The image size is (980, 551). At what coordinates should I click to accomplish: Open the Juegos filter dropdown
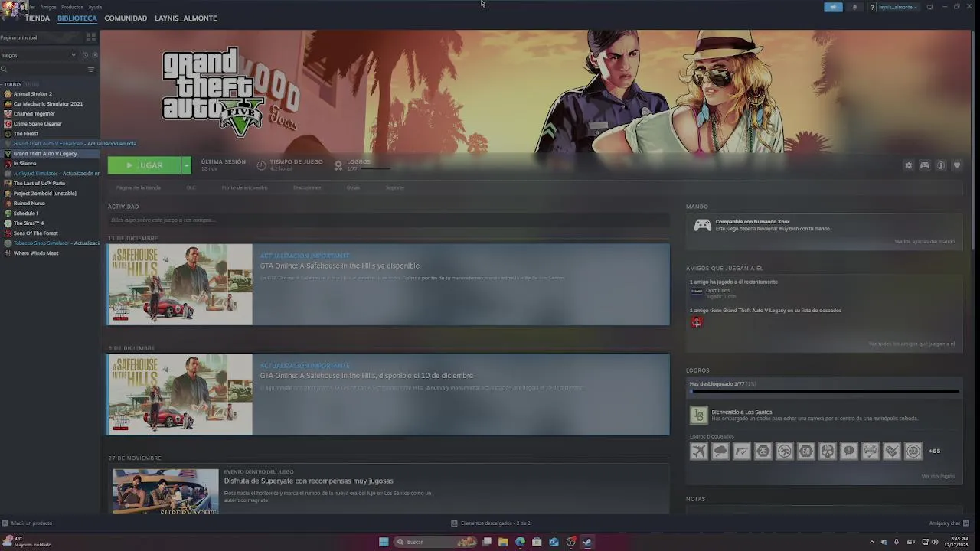[38, 55]
